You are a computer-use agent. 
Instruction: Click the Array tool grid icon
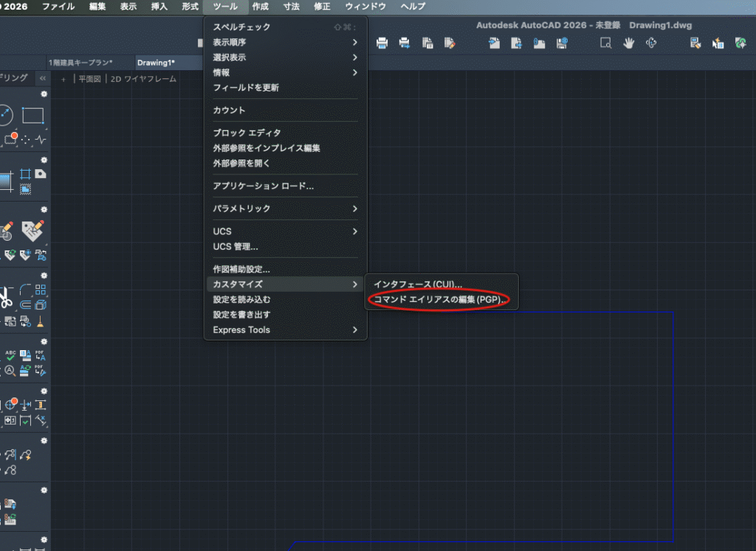pyautogui.click(x=41, y=290)
